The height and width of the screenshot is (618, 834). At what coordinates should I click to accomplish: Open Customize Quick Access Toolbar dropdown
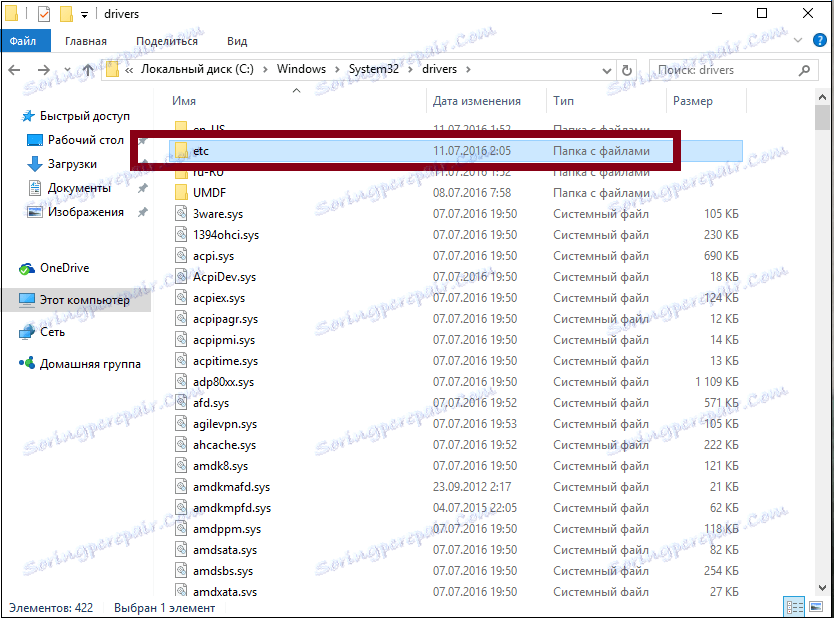click(84, 14)
